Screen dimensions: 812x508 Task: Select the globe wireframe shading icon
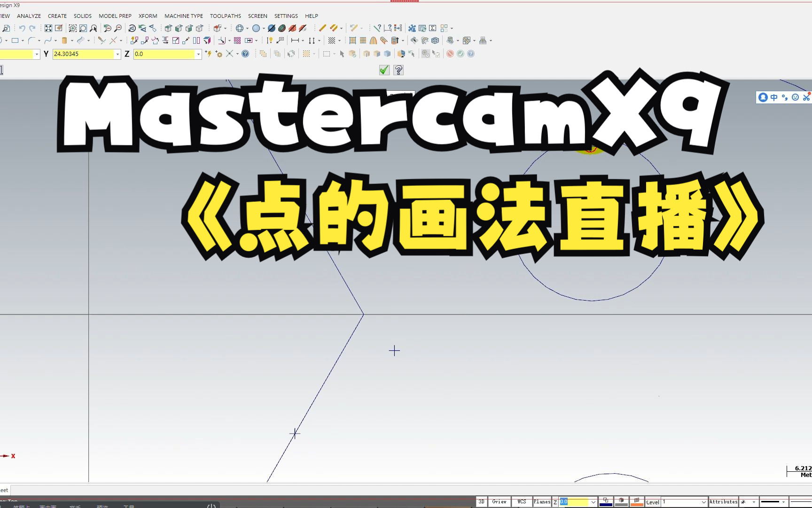[x=240, y=28]
